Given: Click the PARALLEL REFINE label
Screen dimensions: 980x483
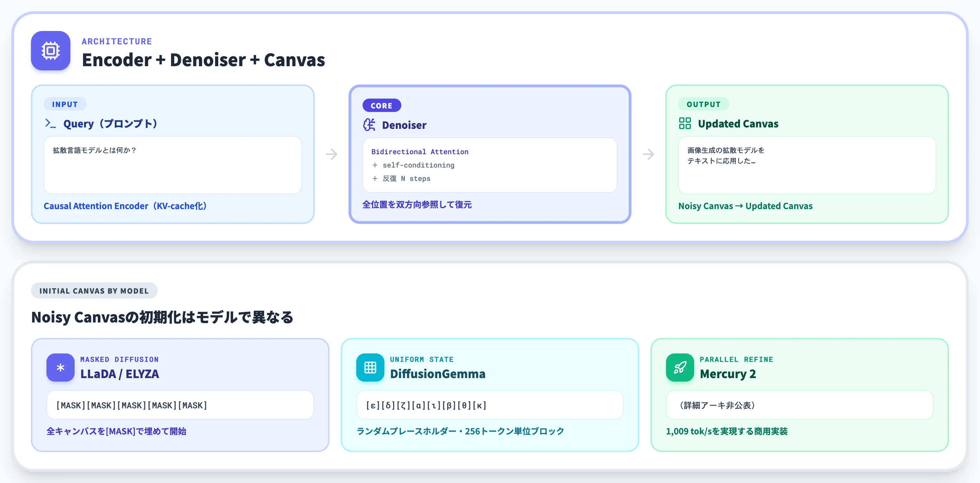Looking at the screenshot, I should [736, 359].
